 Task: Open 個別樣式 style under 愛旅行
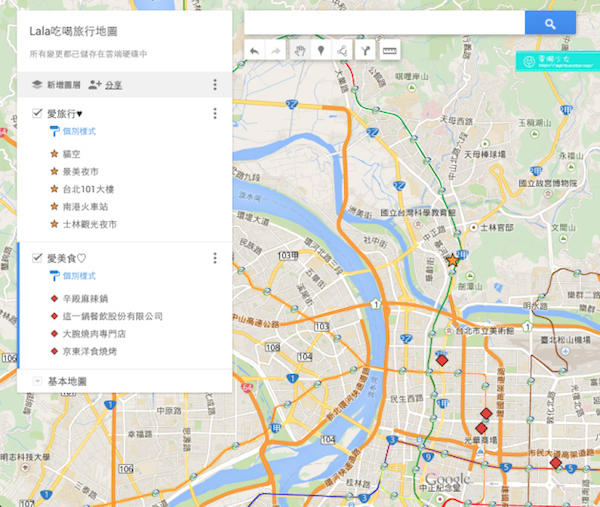(78, 131)
